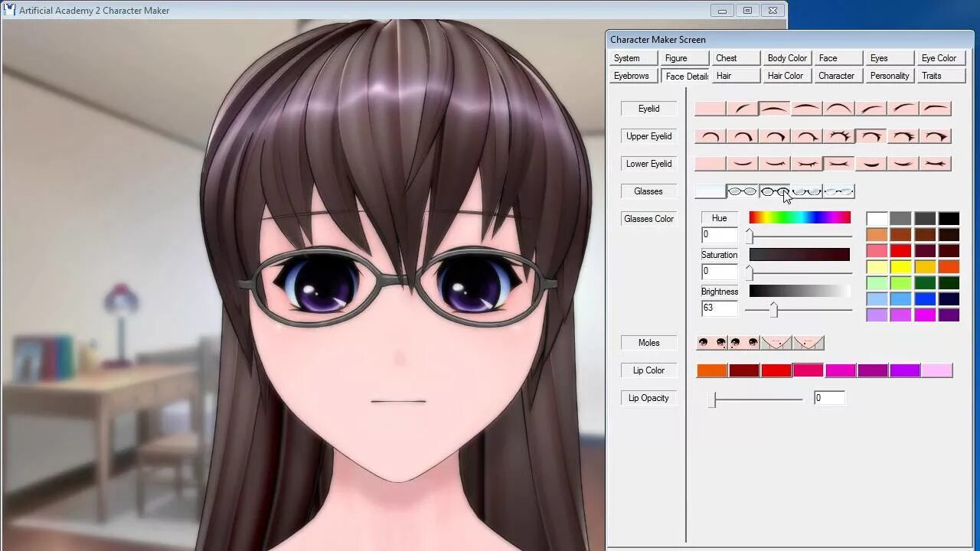Switch to the Eyebrows tab

pyautogui.click(x=634, y=76)
